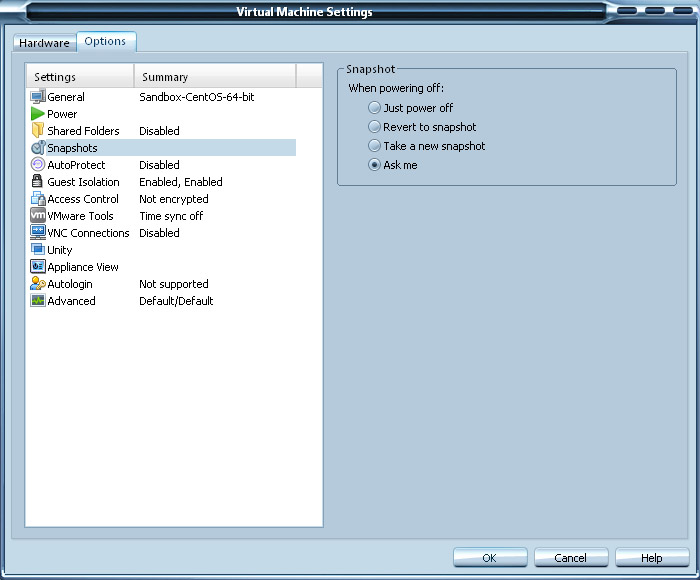Open the Advanced label

71,301
